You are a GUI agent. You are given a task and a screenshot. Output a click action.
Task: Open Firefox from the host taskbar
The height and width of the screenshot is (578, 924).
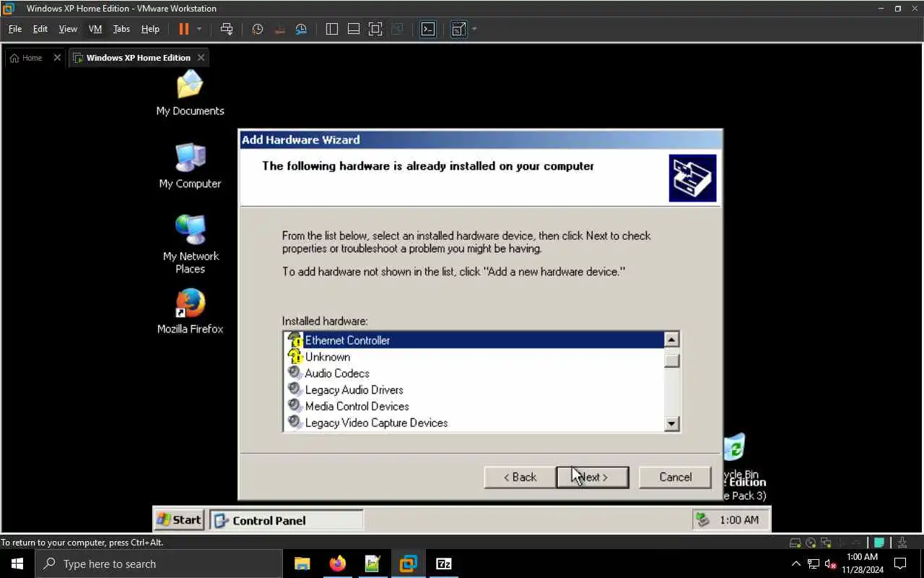point(337,564)
